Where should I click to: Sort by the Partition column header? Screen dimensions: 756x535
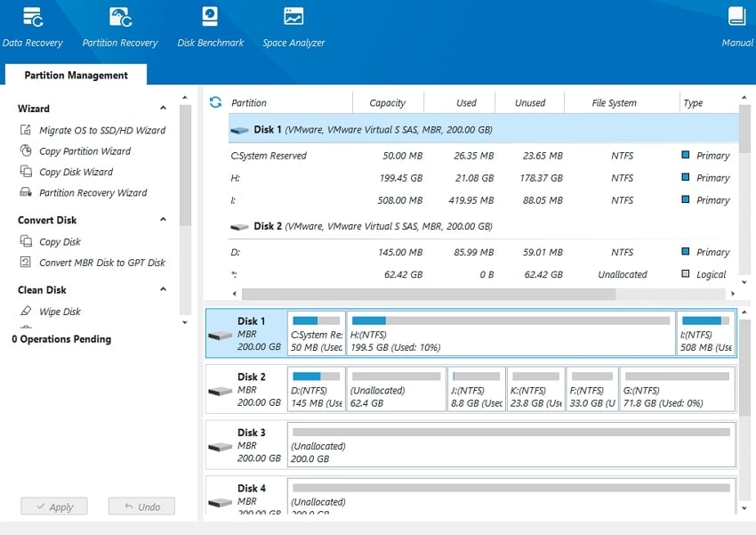[289, 102]
